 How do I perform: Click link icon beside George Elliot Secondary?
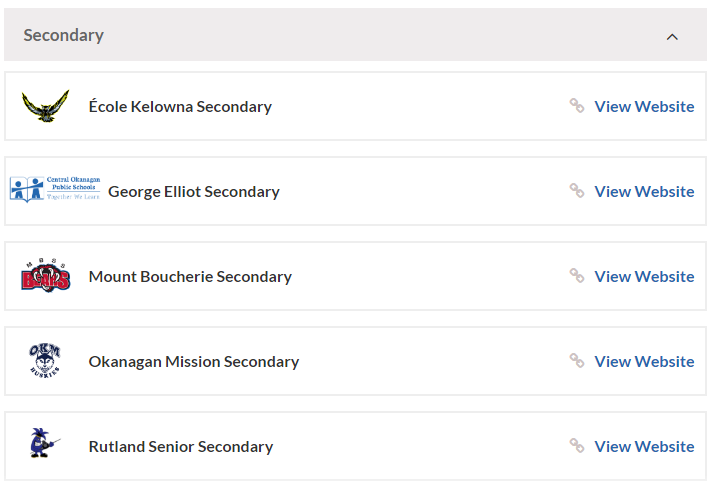pyautogui.click(x=577, y=191)
